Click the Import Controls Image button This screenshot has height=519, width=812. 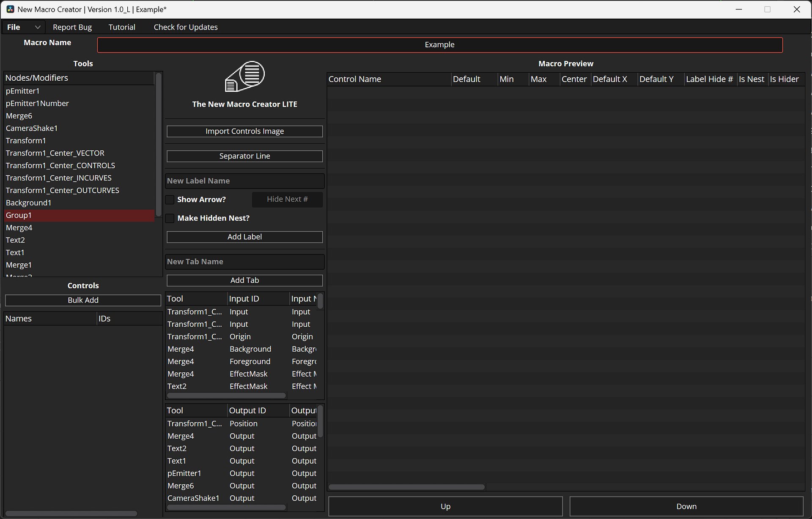pos(244,131)
